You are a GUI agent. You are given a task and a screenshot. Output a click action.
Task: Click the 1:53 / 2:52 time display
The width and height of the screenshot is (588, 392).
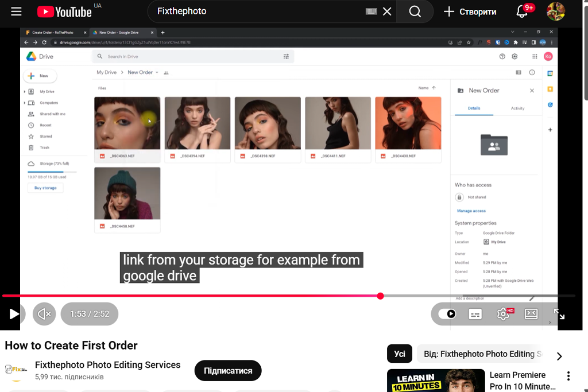coord(90,314)
